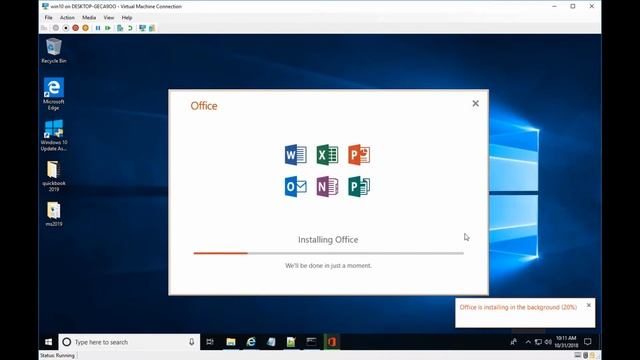Select the Microsoft Edge desktop shortcut

(x=53, y=93)
